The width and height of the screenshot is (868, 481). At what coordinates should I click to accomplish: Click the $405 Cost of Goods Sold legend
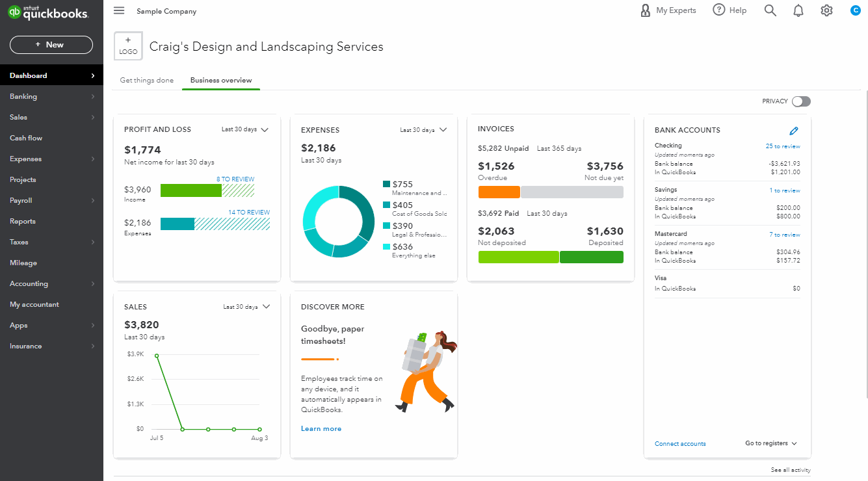[415, 209]
